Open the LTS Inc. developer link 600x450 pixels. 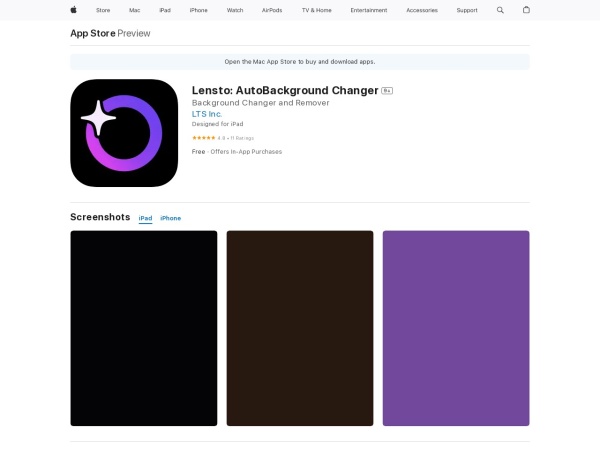pos(207,114)
